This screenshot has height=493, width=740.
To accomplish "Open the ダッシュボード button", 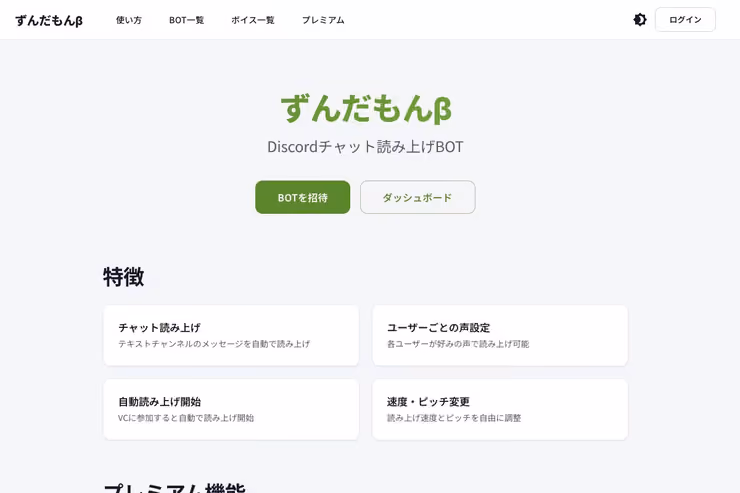I will [x=418, y=197].
